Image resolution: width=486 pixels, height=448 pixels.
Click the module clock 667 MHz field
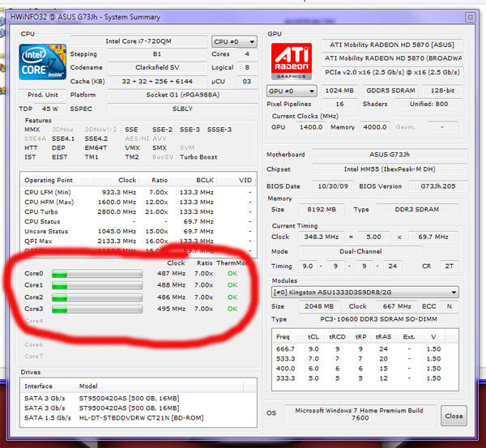(x=397, y=306)
